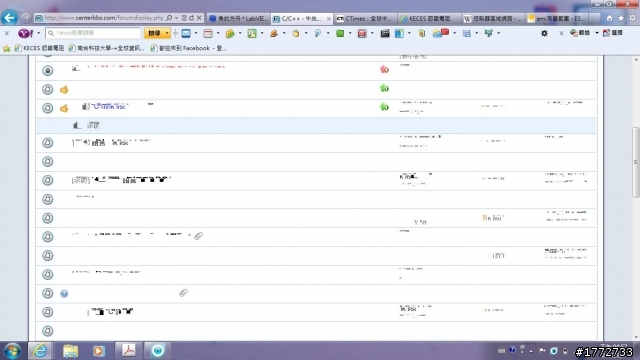Switch to the Wikipedia W tab
This screenshot has width=640, height=360.
pos(493,19)
